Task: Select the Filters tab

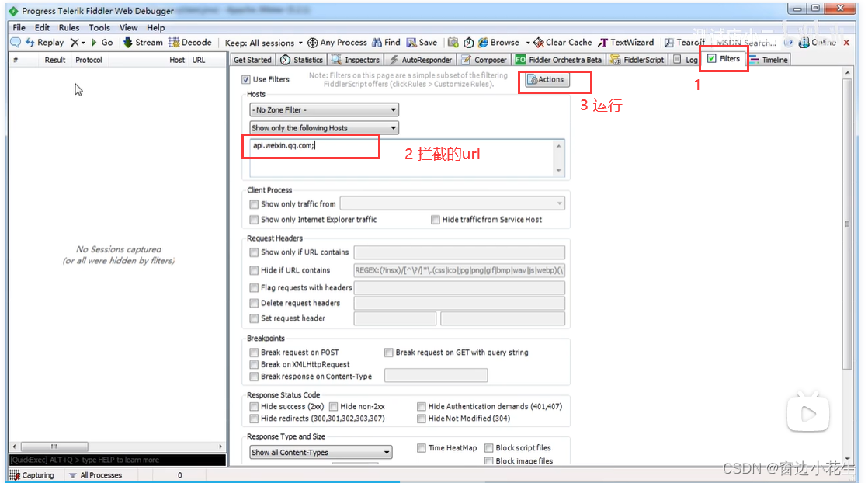Action: click(724, 59)
